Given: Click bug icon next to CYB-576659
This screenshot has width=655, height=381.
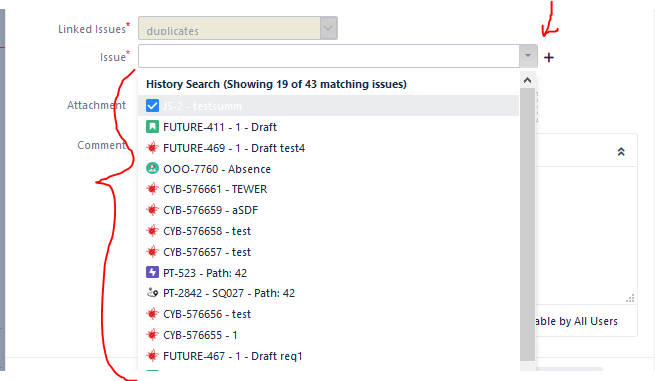Looking at the screenshot, I should click(152, 210).
